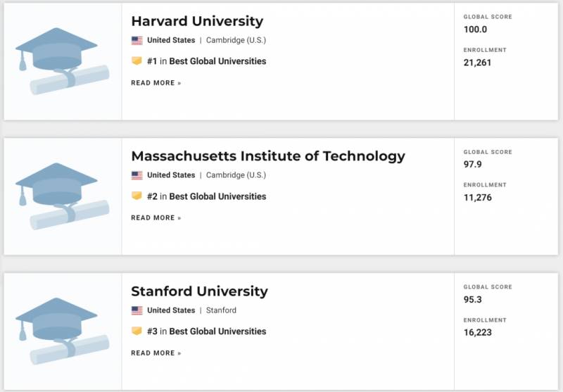Image resolution: width=563 pixels, height=392 pixels.
Task: Click Read More for Harvard University
Action: coord(156,83)
